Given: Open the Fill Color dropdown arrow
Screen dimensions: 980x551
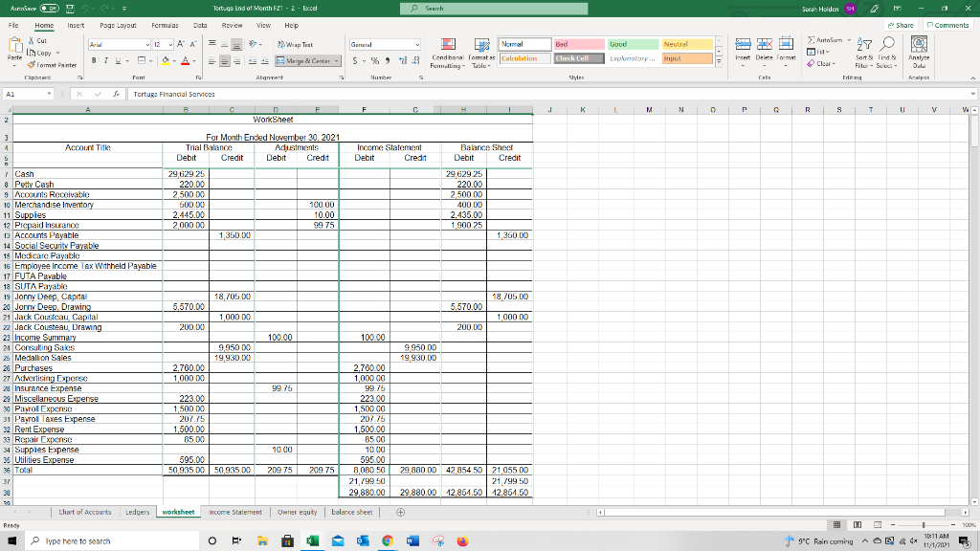Looking at the screenshot, I should pos(173,59).
